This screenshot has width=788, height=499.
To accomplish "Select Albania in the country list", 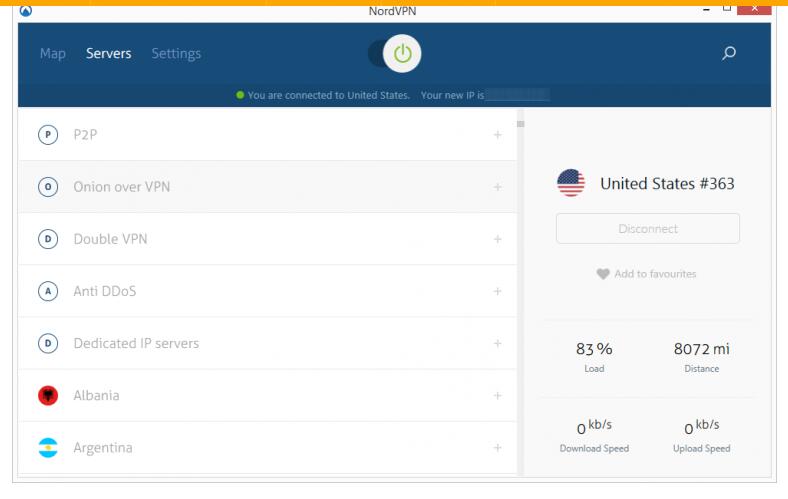I will tap(96, 395).
